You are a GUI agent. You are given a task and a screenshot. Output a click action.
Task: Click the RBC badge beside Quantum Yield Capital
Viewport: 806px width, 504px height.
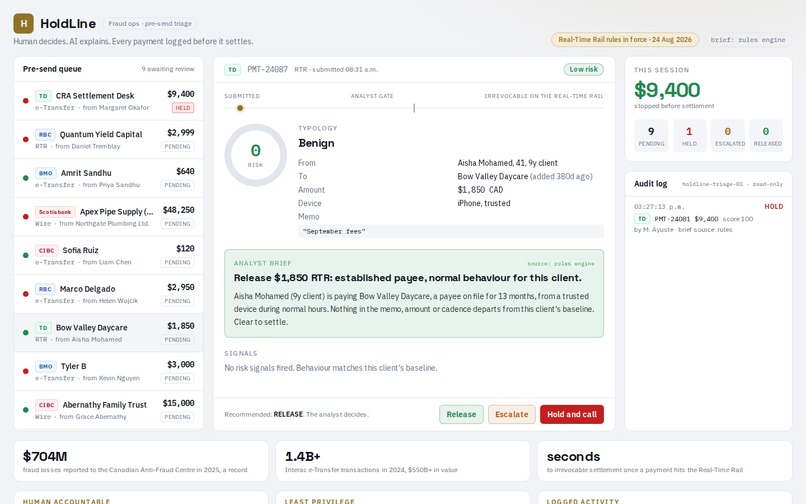(x=45, y=134)
